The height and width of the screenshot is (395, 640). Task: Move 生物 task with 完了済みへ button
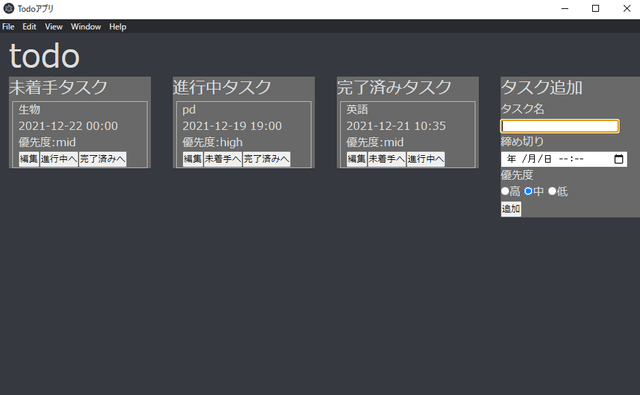click(102, 159)
